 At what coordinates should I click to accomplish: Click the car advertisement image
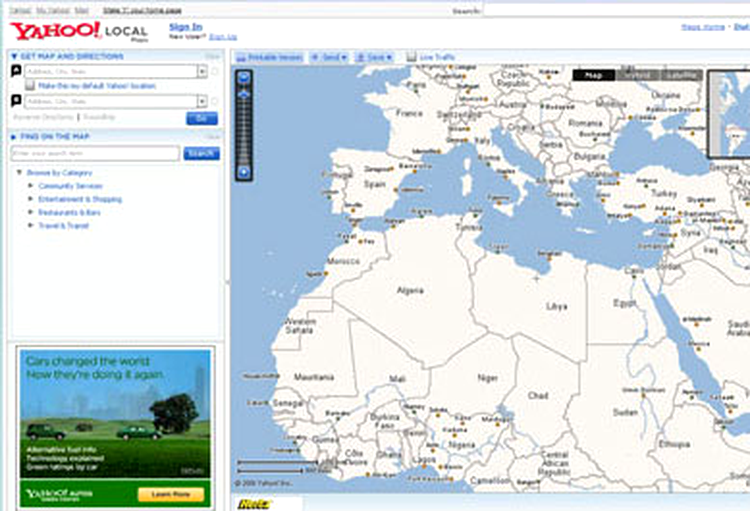click(115, 413)
